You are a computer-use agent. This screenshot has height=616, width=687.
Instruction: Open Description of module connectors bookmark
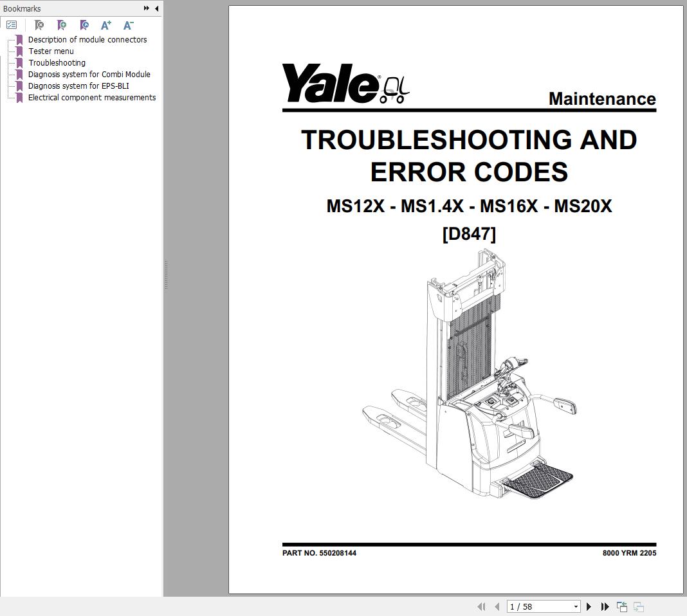pyautogui.click(x=87, y=39)
